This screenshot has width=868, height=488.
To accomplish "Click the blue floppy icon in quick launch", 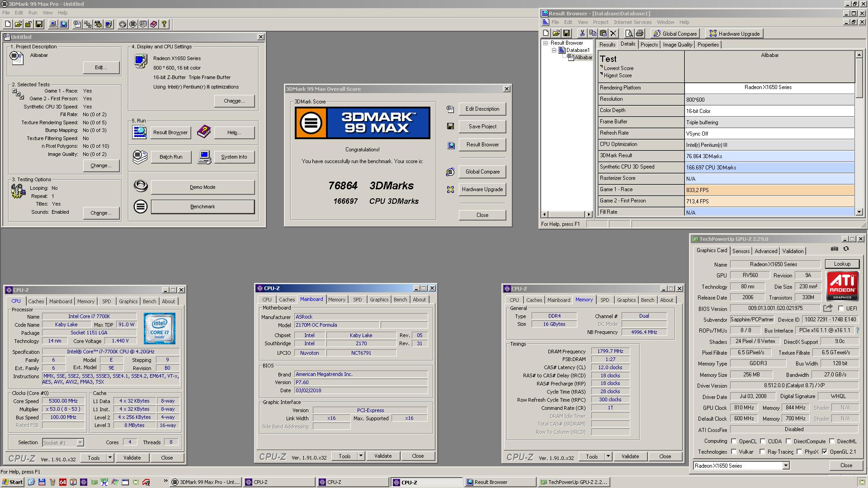I will click(42, 482).
